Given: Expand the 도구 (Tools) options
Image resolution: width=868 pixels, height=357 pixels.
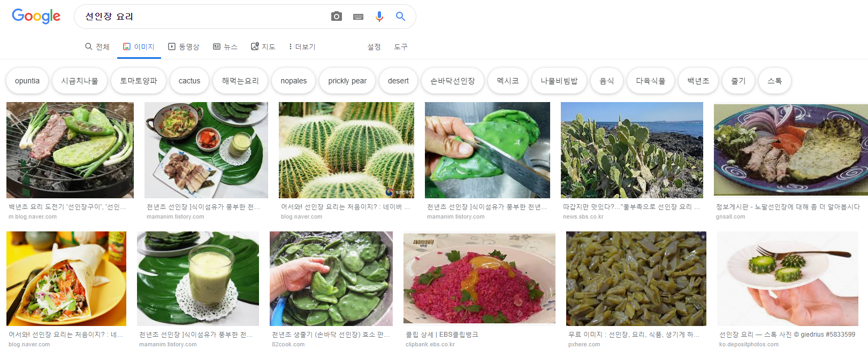Looking at the screenshot, I should [x=400, y=47].
